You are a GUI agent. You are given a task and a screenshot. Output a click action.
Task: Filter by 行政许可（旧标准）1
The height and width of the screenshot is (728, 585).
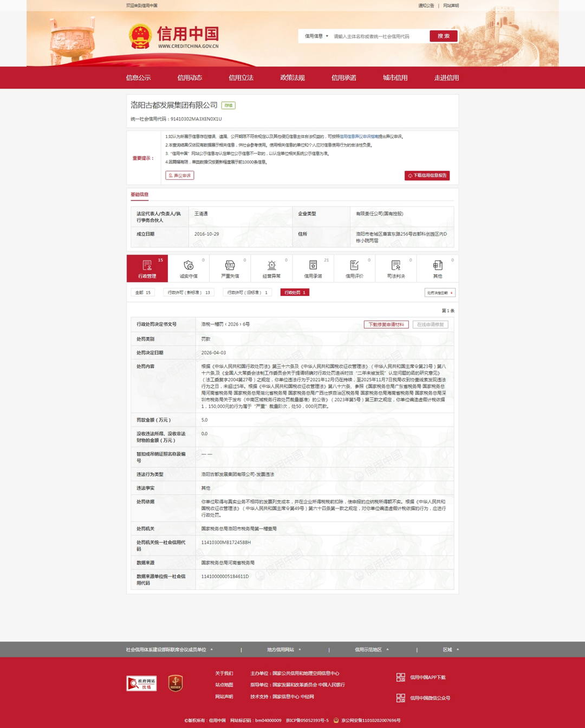(247, 293)
